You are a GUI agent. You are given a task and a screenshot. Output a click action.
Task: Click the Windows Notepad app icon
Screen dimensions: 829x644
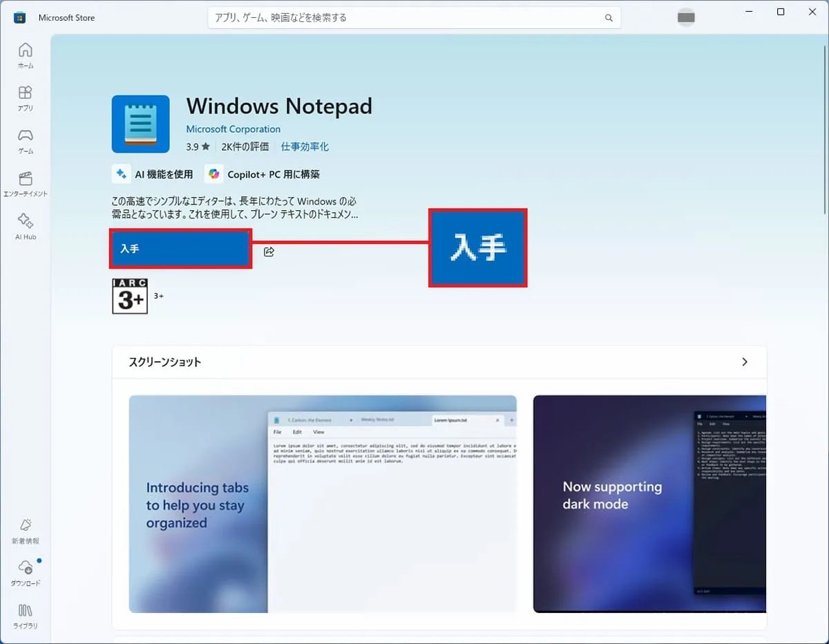click(140, 124)
